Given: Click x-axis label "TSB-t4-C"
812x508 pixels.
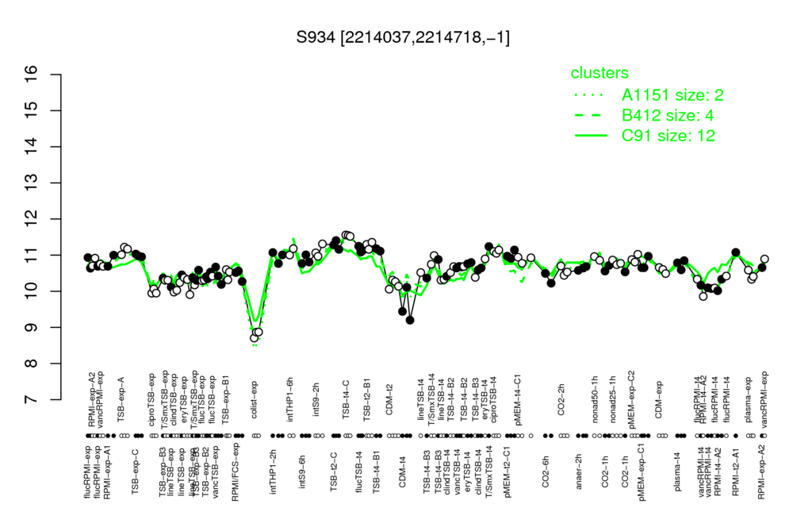Looking at the screenshot, I should pyautogui.click(x=347, y=399).
